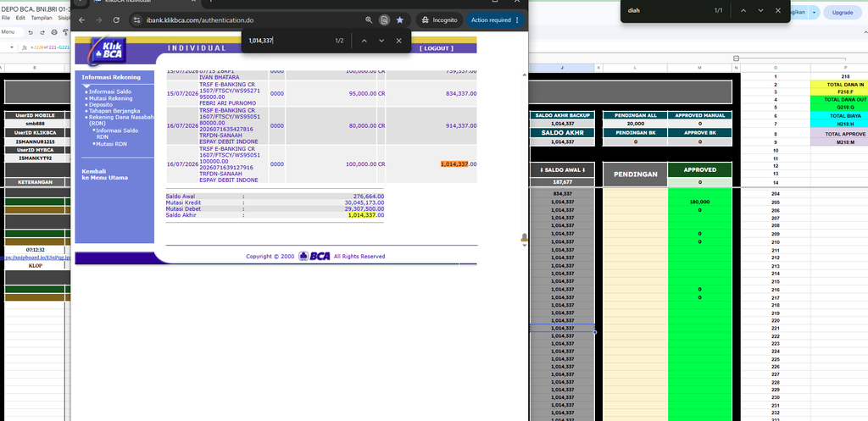The width and height of the screenshot is (868, 421).
Task: Open Informasi Saldo in the sidebar
Action: tap(110, 91)
